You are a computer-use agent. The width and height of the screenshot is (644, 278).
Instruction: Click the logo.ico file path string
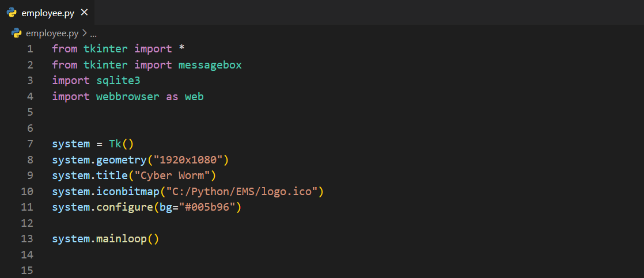coord(241,191)
